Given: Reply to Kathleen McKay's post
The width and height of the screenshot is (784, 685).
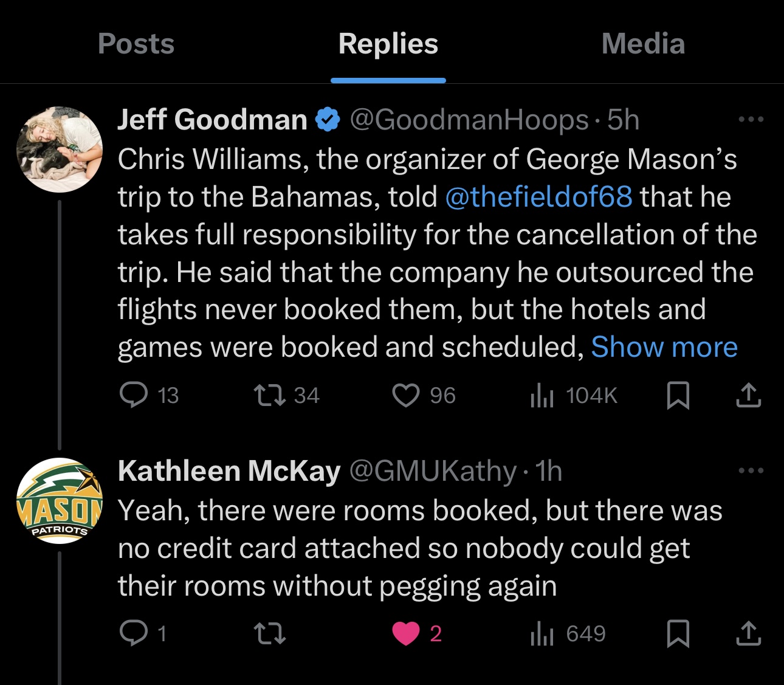Looking at the screenshot, I should (x=134, y=633).
